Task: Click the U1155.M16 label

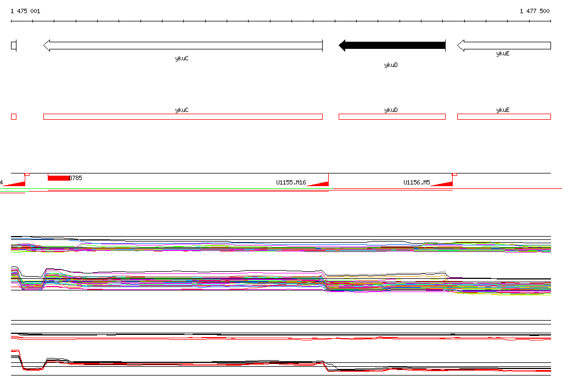Action: pos(291,182)
